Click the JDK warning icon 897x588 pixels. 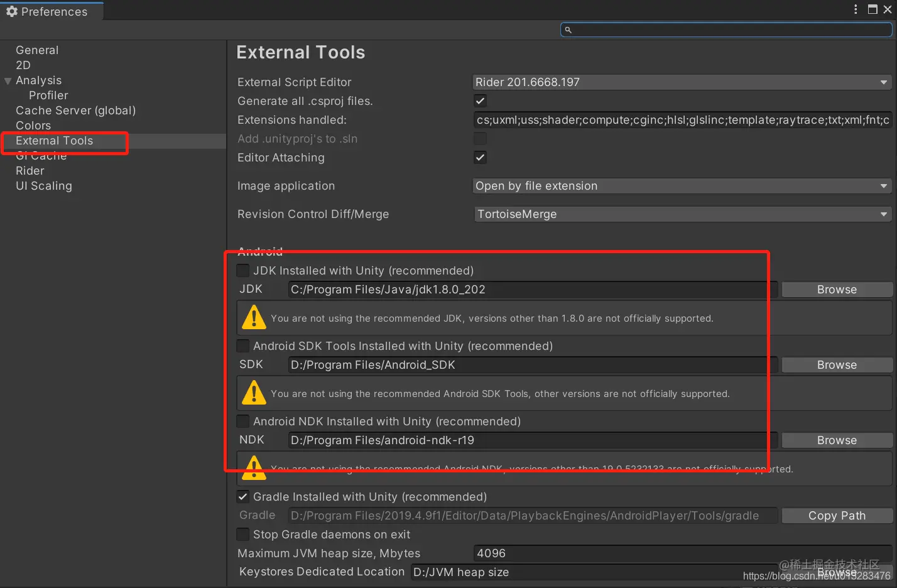click(254, 317)
